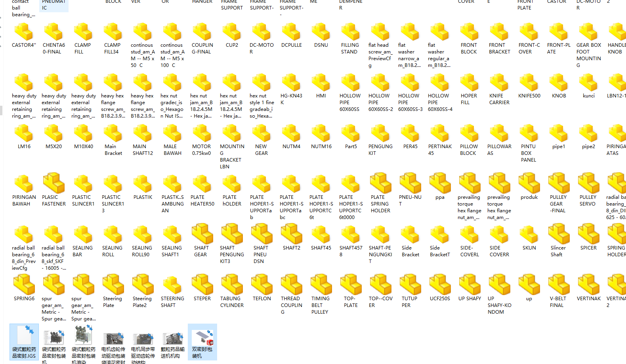Click the COUPLING-FINAL part icon
The width and height of the screenshot is (626, 364).
click(202, 32)
